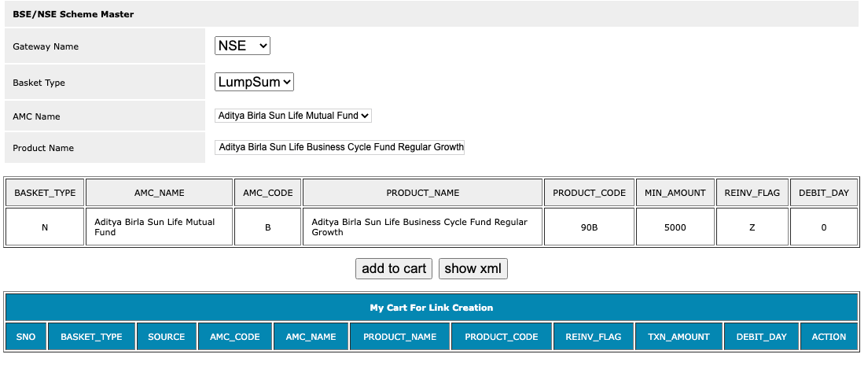
Task: Select the PRODUCT_CODE cell showing 90B
Action: coord(589,227)
